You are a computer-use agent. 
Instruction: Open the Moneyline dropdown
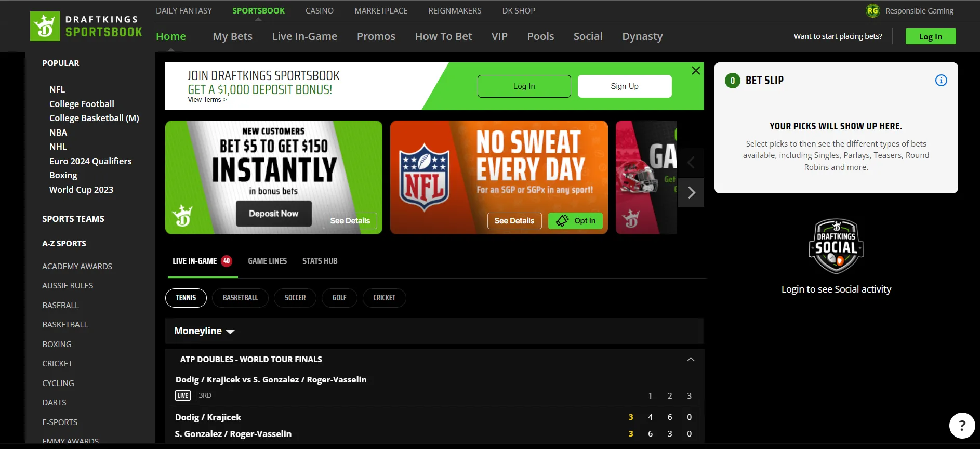(204, 331)
